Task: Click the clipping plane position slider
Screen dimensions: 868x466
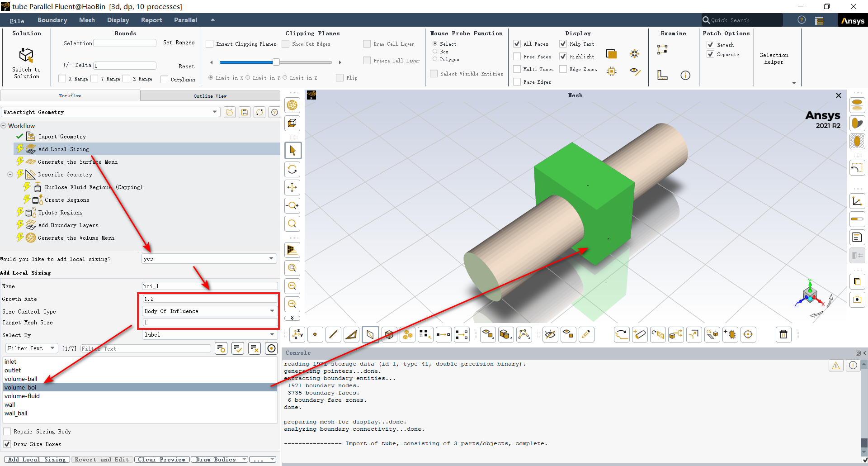Action: (x=276, y=62)
